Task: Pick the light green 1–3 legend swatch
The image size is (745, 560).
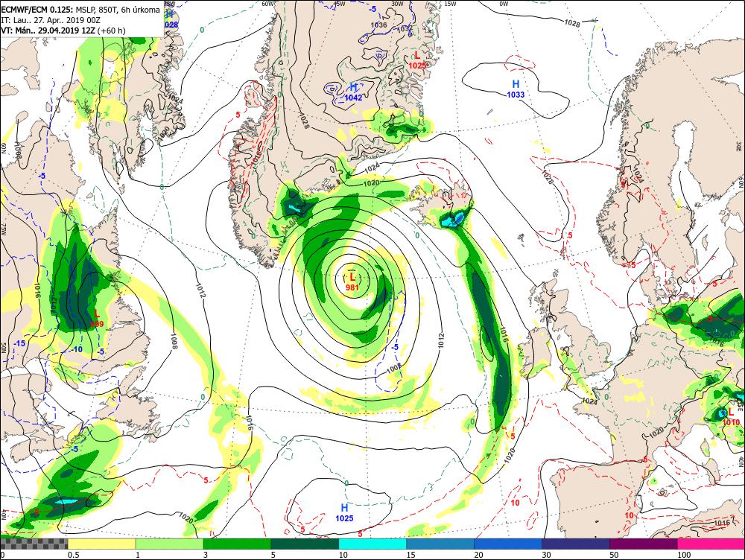Action: click(170, 544)
